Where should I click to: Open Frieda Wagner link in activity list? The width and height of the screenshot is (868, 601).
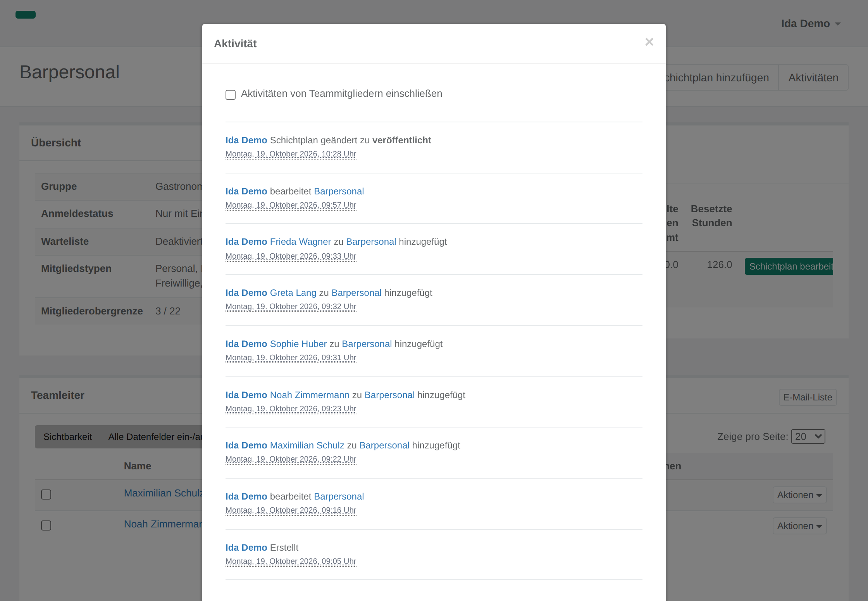pyautogui.click(x=300, y=242)
